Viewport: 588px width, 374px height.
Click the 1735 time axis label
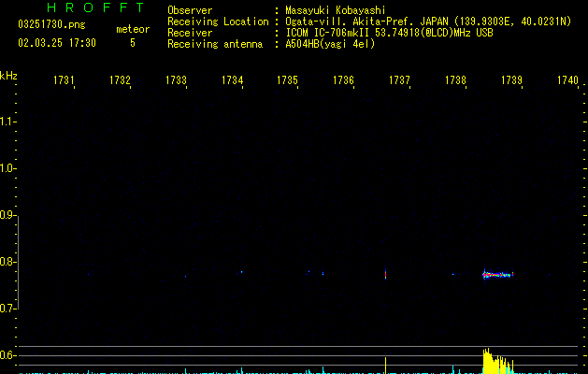287,79
